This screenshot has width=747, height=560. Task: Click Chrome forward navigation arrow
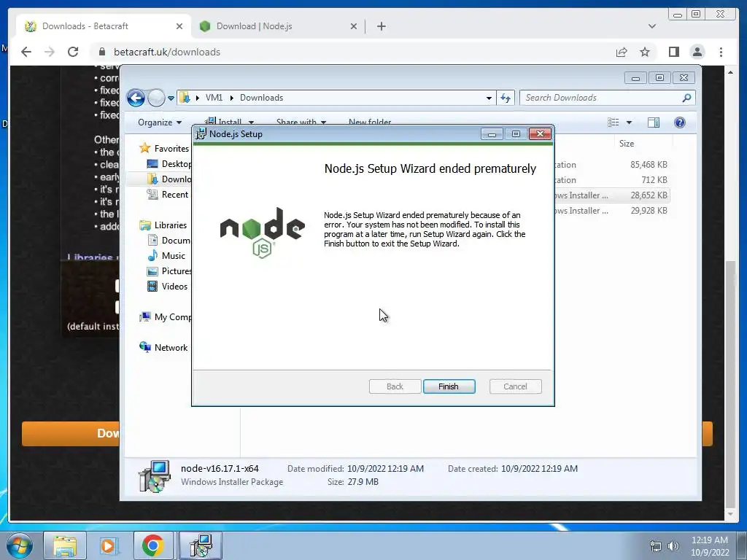pos(50,52)
